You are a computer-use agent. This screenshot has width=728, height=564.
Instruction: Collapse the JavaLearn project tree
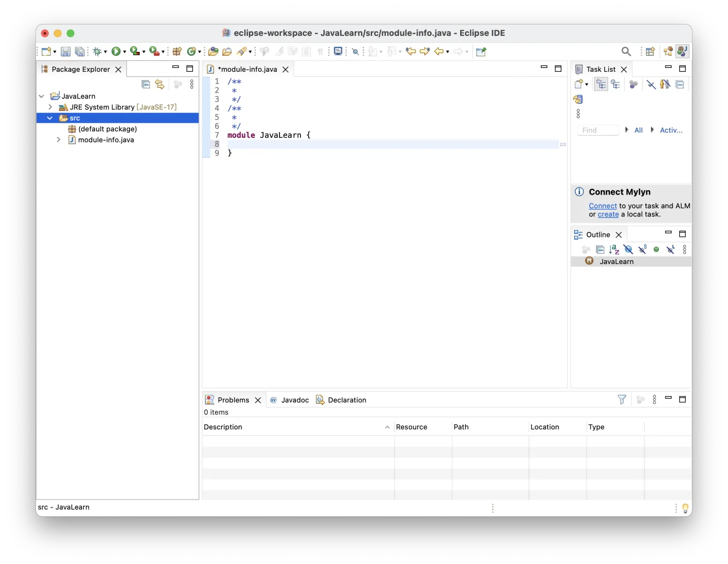(42, 96)
